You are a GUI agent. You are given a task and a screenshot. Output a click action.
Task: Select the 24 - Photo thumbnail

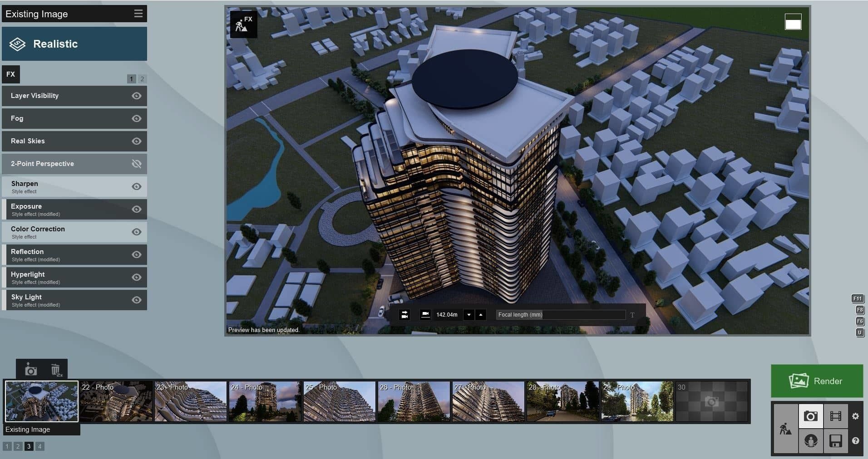tap(265, 401)
